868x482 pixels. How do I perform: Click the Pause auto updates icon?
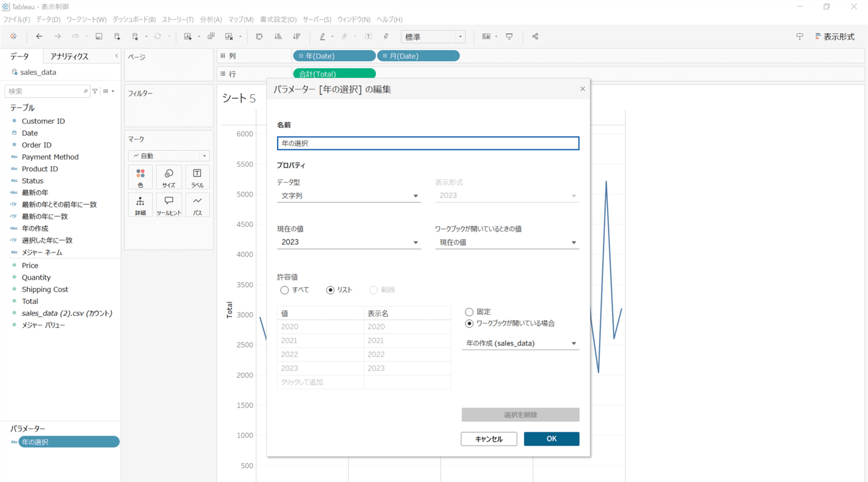135,36
